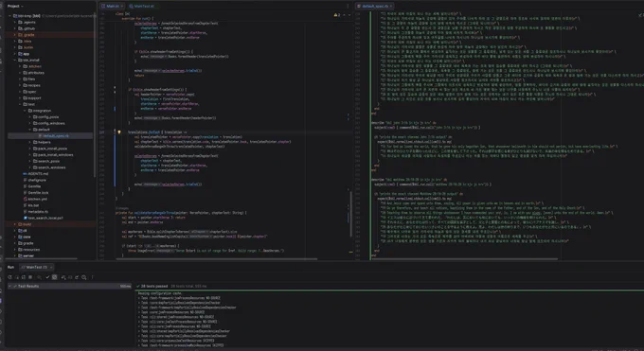The height and width of the screenshot is (351, 644).
Task: Select default_spec.rb in project tree
Action: (x=54, y=136)
